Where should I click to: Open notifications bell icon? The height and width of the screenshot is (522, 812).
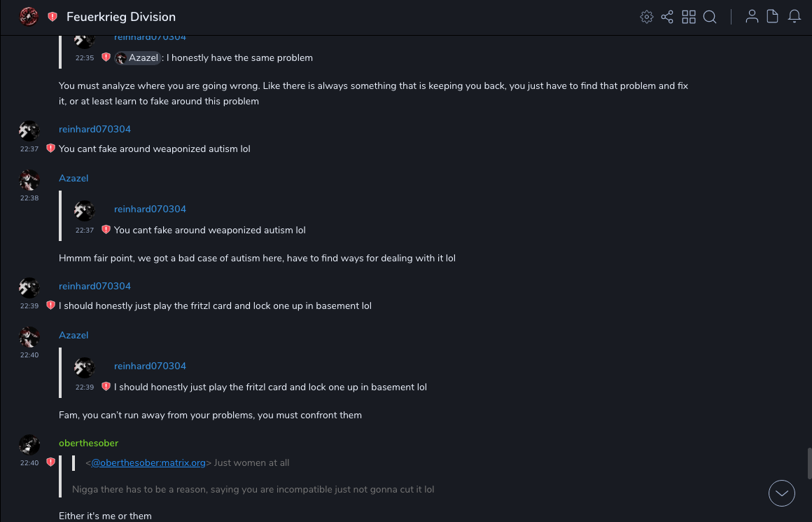(x=794, y=17)
